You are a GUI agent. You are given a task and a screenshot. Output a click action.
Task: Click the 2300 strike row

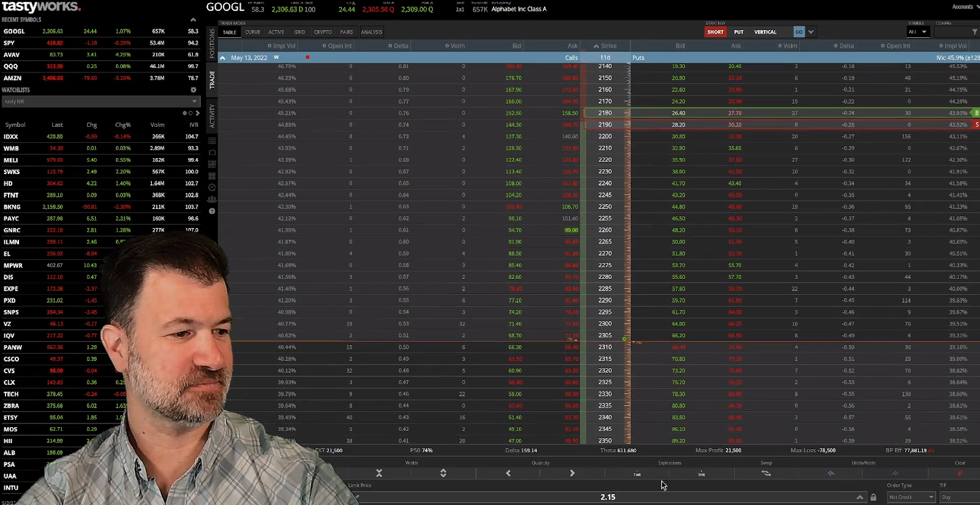599,324
